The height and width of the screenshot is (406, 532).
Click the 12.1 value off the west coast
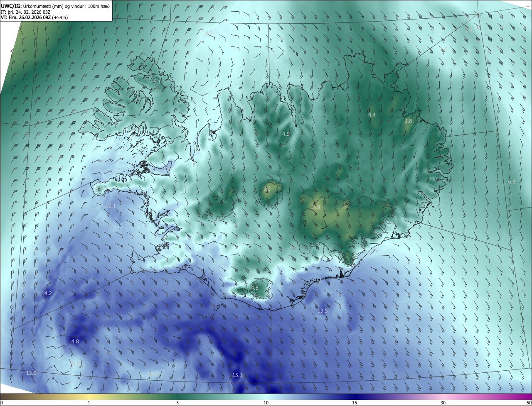[111, 205]
